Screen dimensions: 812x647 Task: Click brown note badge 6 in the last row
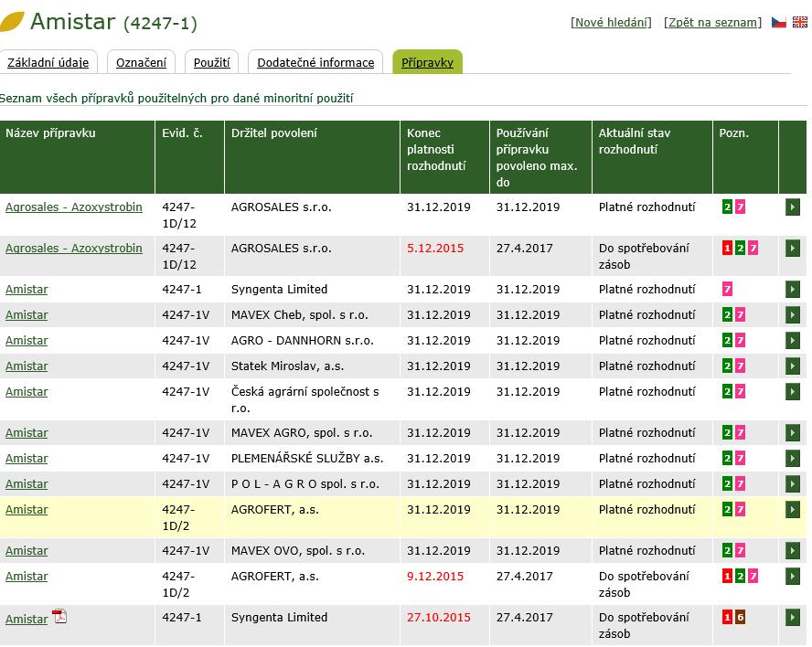[x=740, y=618]
